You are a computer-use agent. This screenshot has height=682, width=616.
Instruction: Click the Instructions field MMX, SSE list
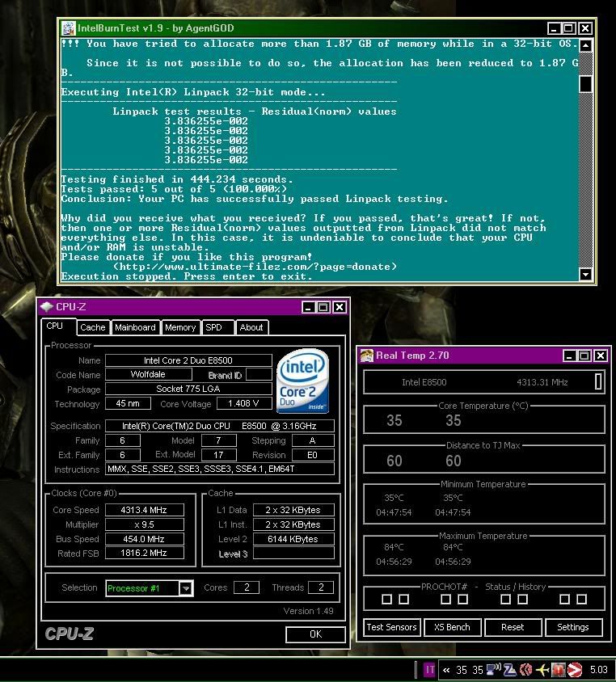(x=220, y=469)
